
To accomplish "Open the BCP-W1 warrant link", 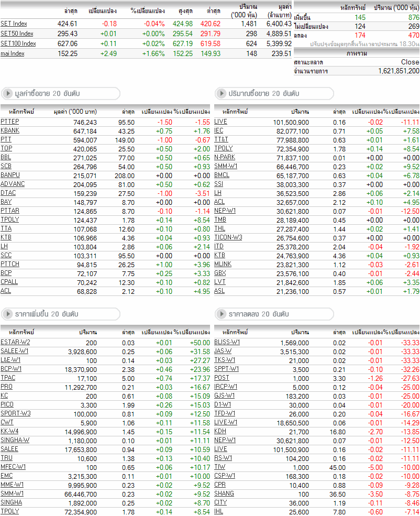I will [x=11, y=369].
